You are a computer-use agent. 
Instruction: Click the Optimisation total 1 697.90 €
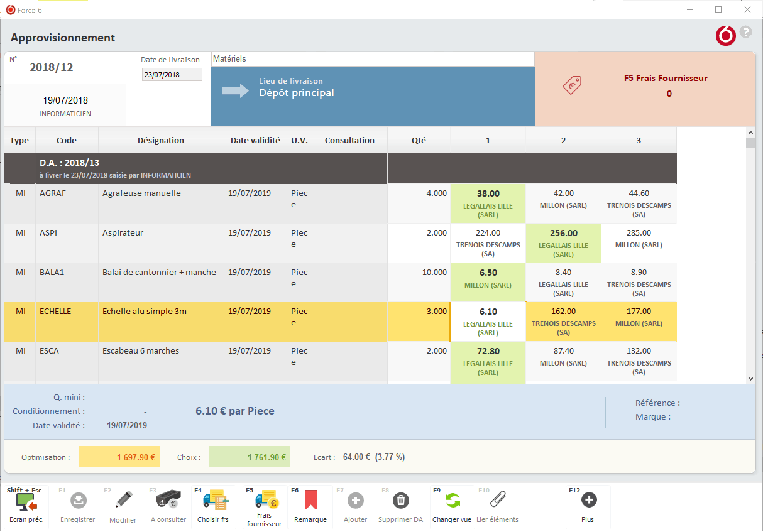120,457
